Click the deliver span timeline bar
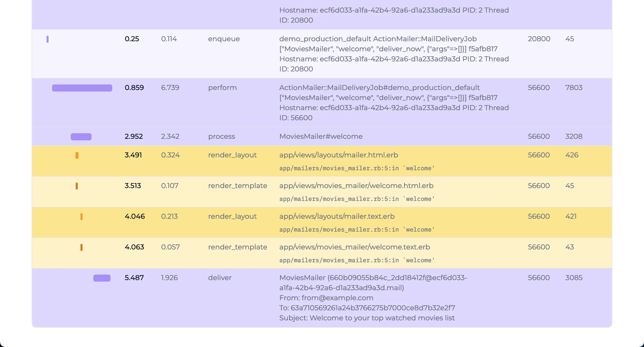The height and width of the screenshot is (347, 644). pos(102,278)
